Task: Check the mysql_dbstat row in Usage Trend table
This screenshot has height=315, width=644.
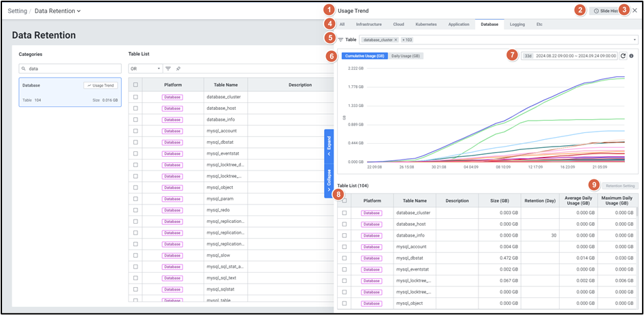Action: [x=344, y=258]
